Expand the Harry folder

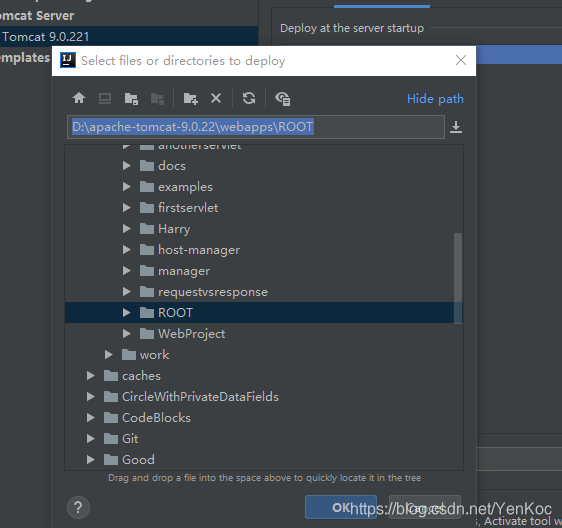pos(127,229)
